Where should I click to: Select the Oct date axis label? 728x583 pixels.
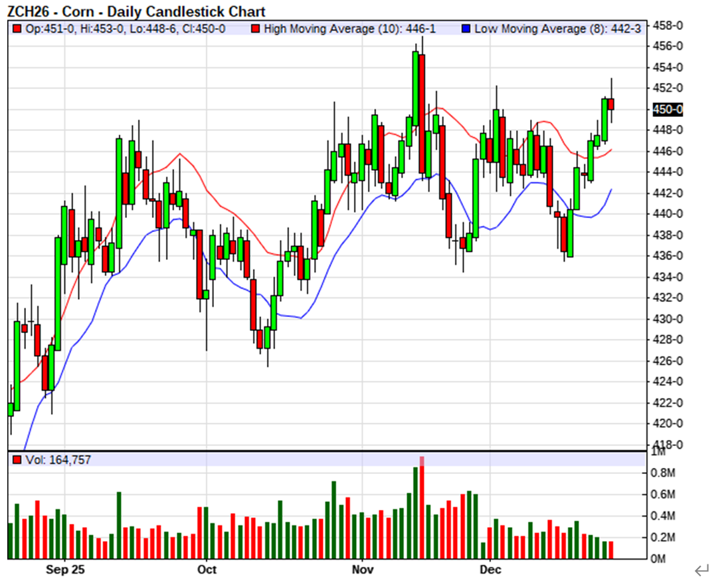(x=207, y=570)
